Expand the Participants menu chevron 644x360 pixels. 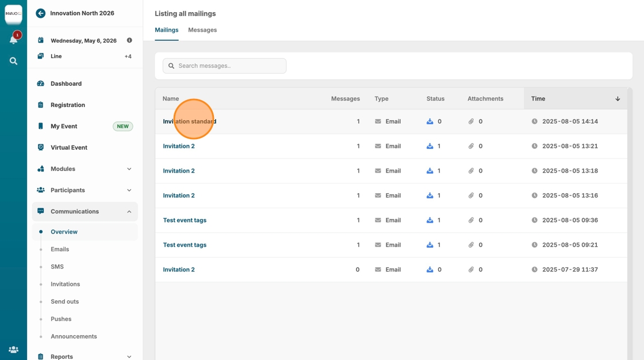pos(129,190)
